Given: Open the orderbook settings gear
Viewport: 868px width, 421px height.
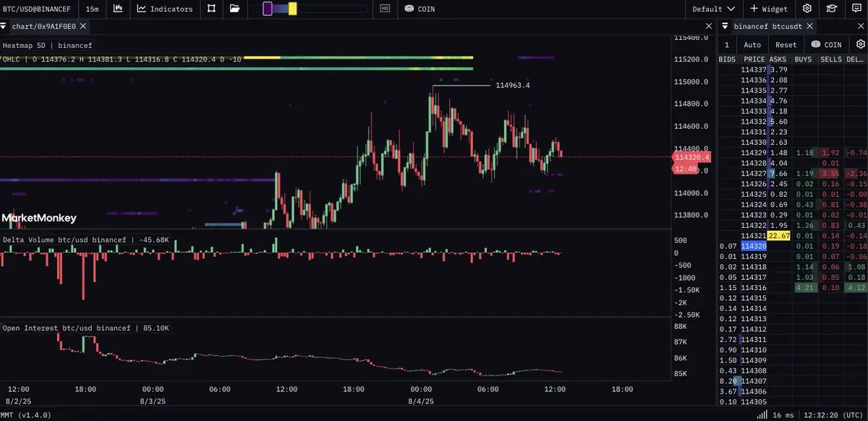Looking at the screenshot, I should [860, 44].
